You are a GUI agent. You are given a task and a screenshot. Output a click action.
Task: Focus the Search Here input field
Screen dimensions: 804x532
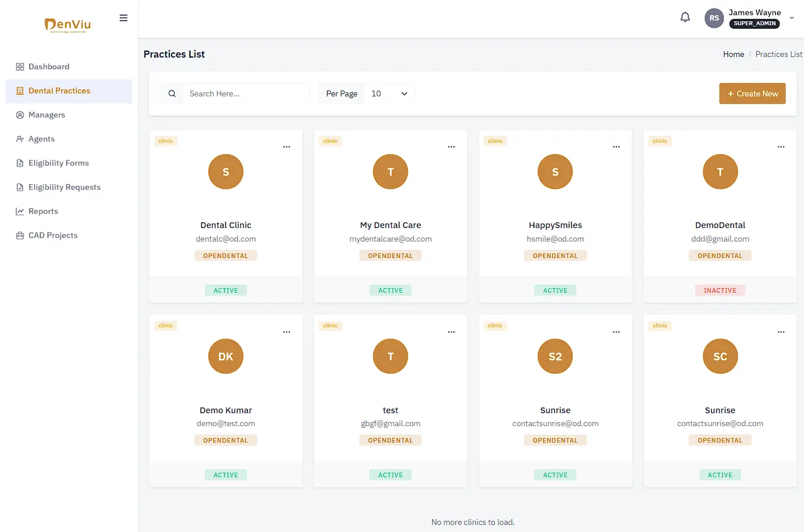(246, 93)
